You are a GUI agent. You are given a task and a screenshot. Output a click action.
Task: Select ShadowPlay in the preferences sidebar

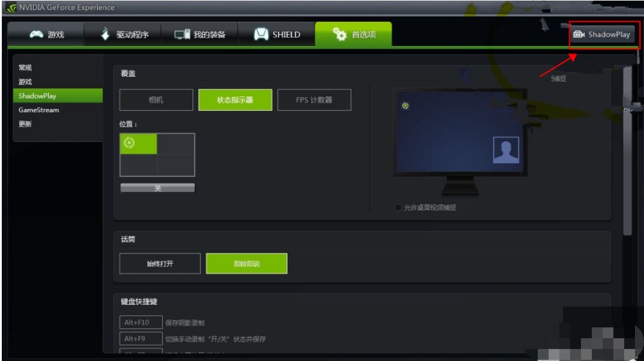[x=58, y=95]
